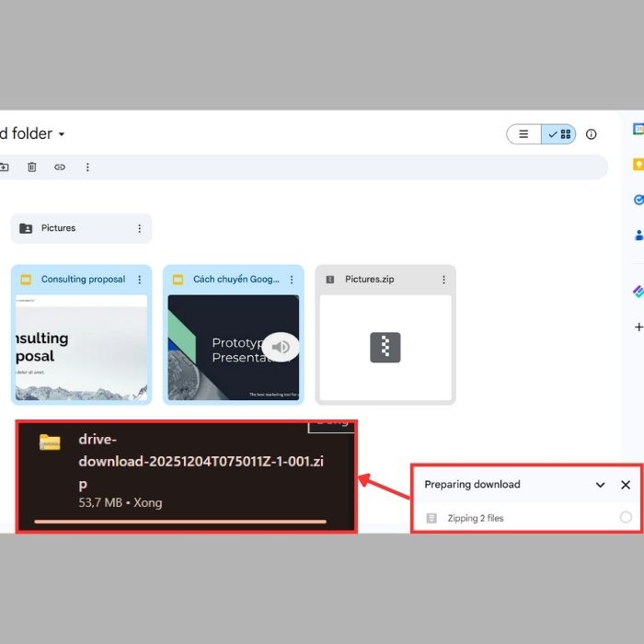Open more options for Pictures.zip

point(443,280)
